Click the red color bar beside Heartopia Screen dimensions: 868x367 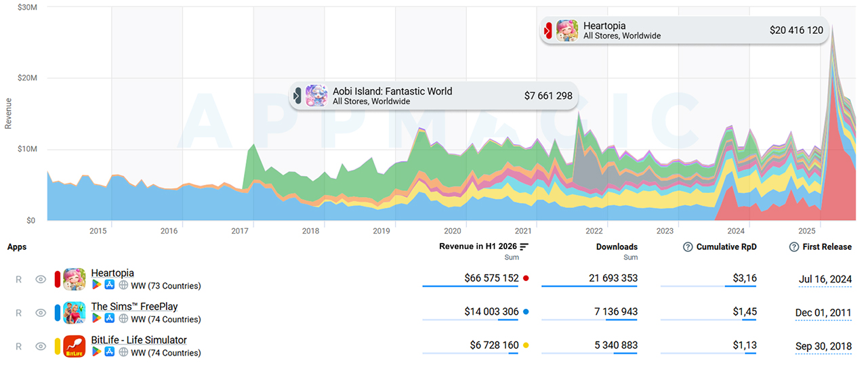57,279
